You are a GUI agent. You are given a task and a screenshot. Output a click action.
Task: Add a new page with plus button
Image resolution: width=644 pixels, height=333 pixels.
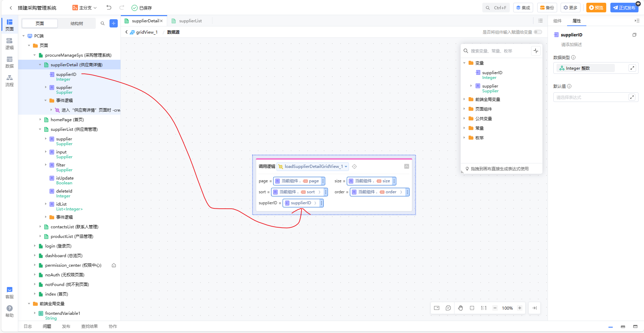click(114, 23)
